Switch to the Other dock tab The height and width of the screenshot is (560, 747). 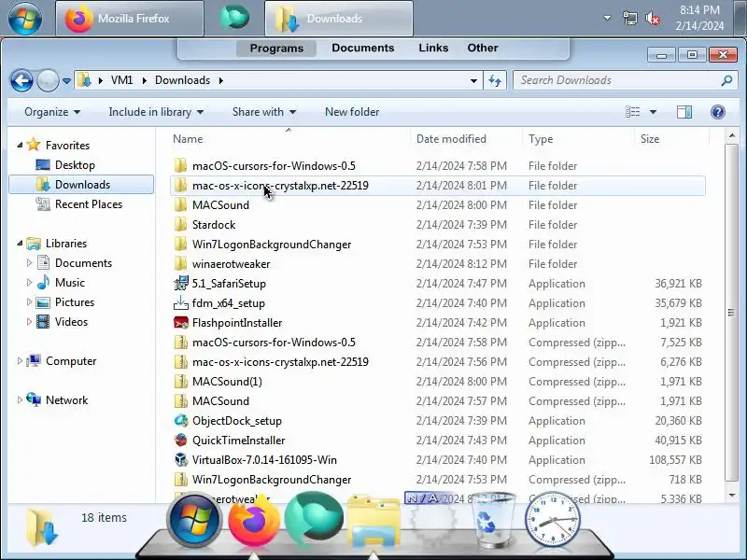coord(483,49)
